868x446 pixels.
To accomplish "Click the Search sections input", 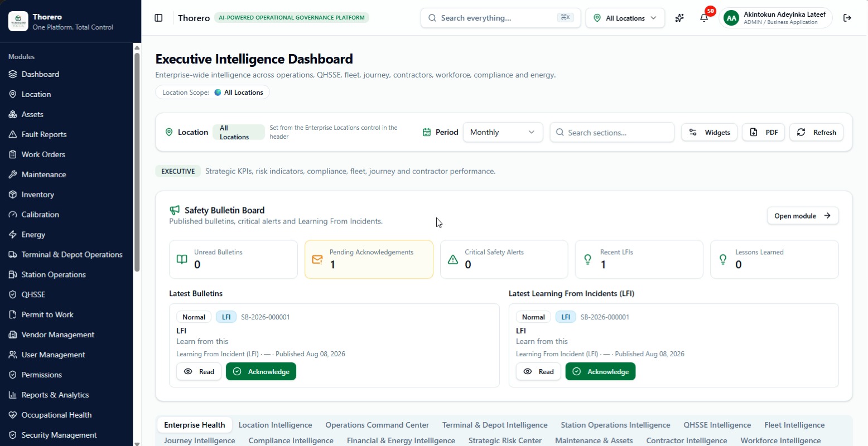I will (x=612, y=132).
